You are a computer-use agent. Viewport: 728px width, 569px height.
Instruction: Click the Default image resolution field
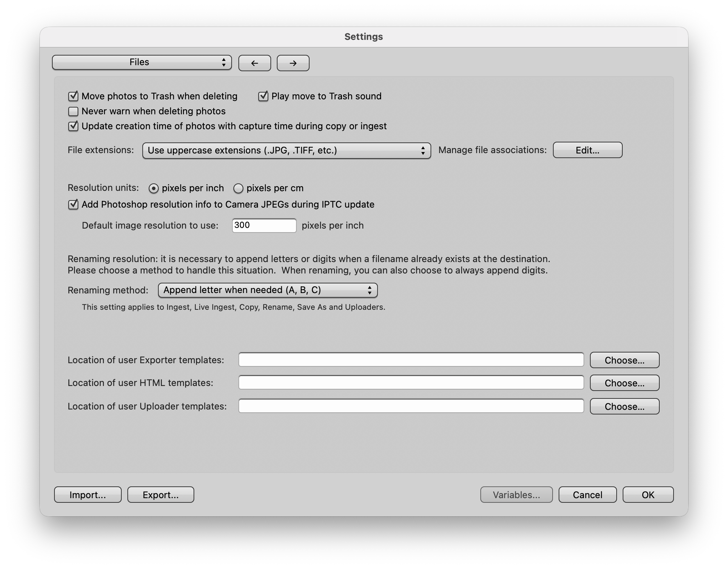coord(264,225)
